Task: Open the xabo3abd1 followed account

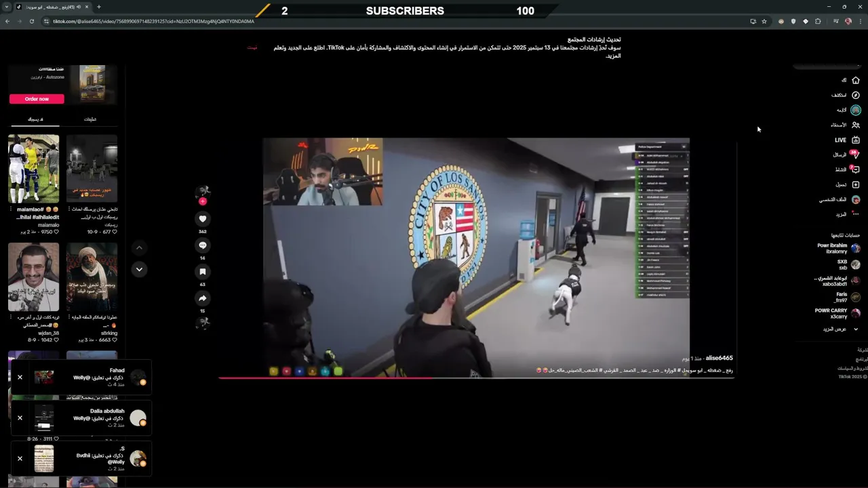Action: click(x=837, y=281)
